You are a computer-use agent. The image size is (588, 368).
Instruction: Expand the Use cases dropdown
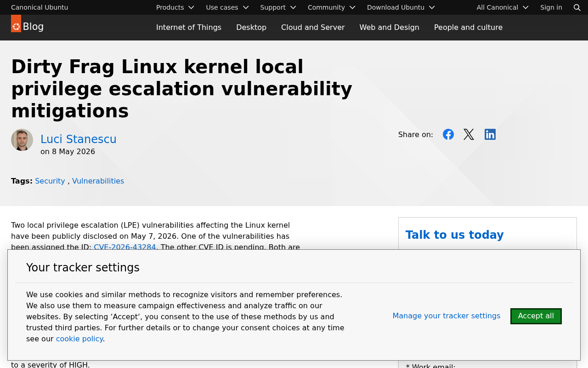point(227,7)
